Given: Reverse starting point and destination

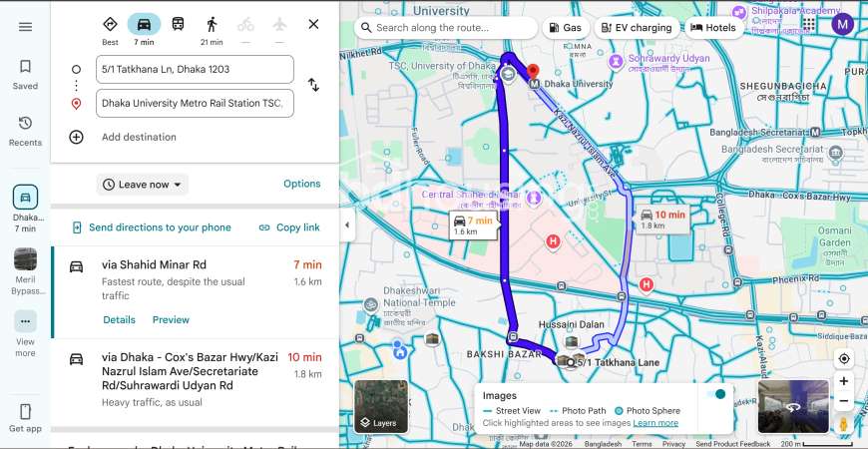Looking at the screenshot, I should (313, 85).
